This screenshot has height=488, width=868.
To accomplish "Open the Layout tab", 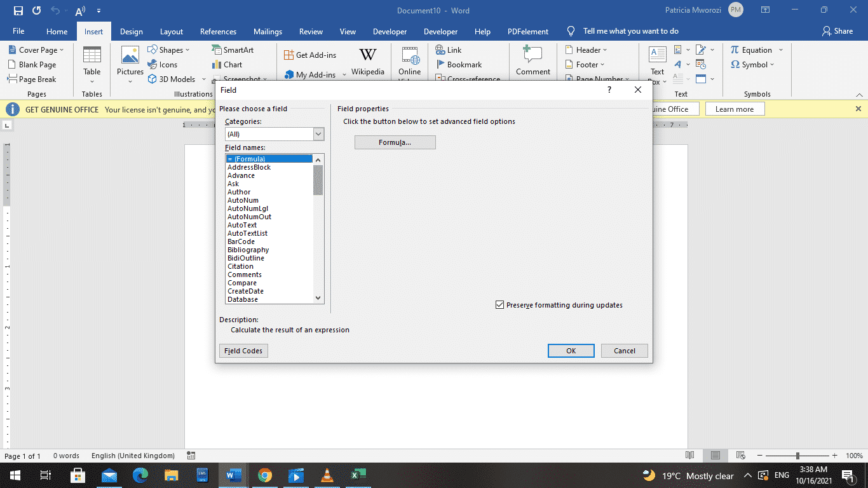I will [172, 31].
